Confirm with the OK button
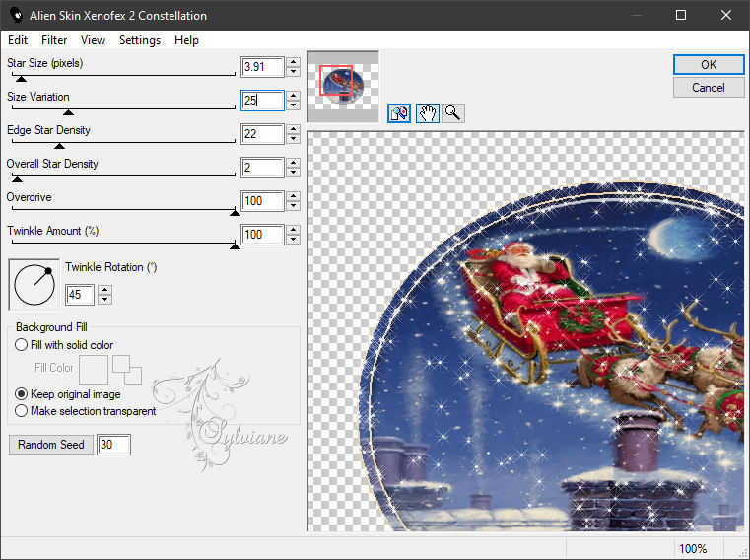The width and height of the screenshot is (750, 560). 709,65
